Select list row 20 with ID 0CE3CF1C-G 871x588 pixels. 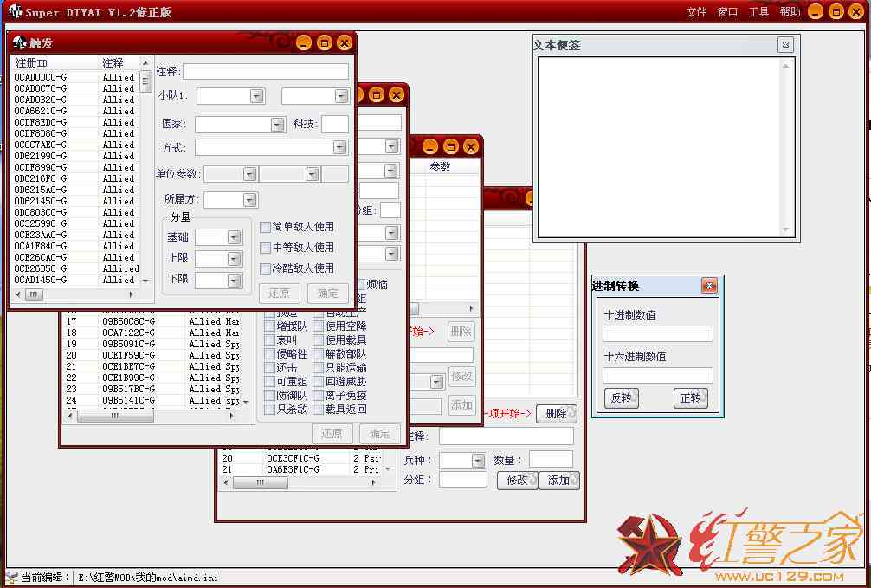[x=300, y=458]
